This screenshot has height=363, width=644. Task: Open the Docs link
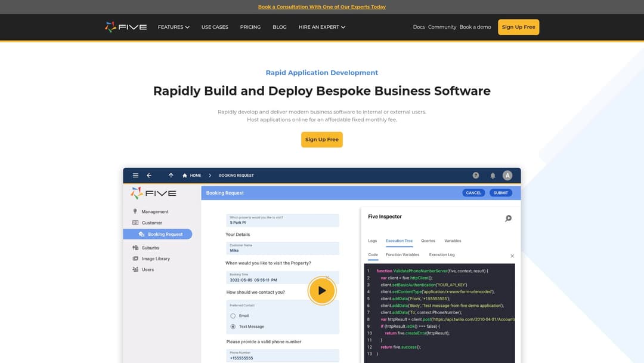[419, 27]
